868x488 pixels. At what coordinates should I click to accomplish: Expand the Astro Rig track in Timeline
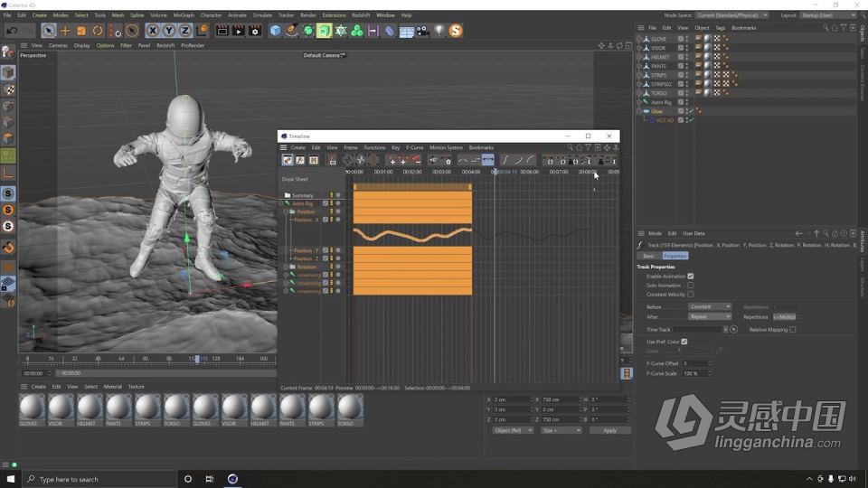[x=280, y=203]
